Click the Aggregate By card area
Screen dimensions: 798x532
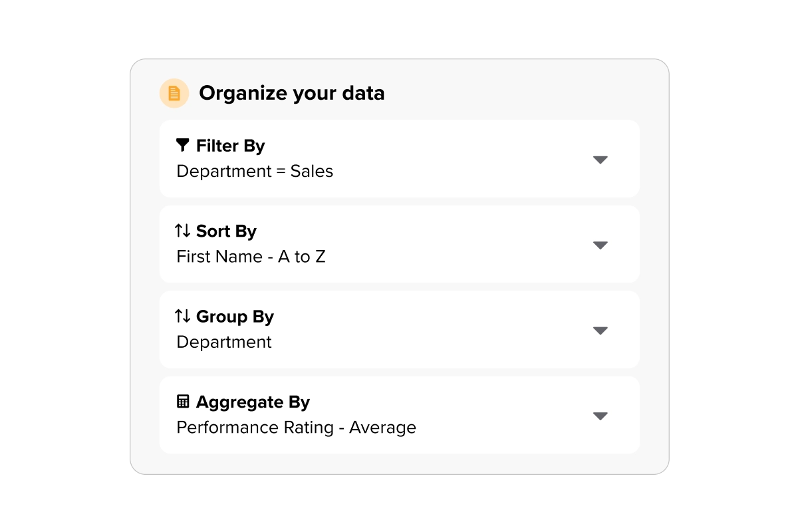399,414
